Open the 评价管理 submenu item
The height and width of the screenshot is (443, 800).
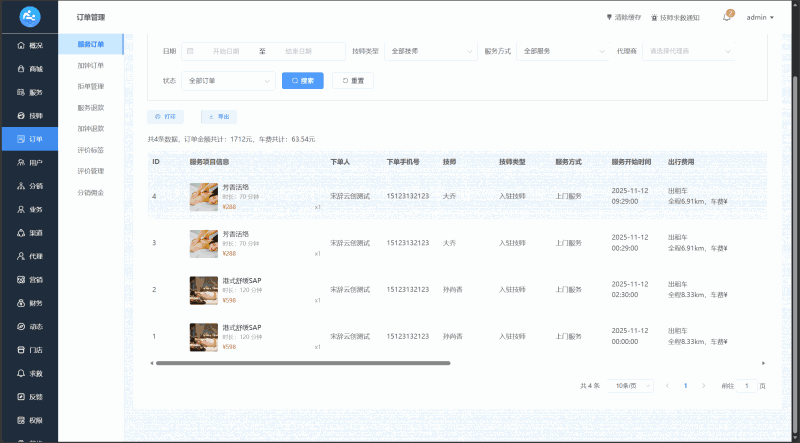[91, 171]
